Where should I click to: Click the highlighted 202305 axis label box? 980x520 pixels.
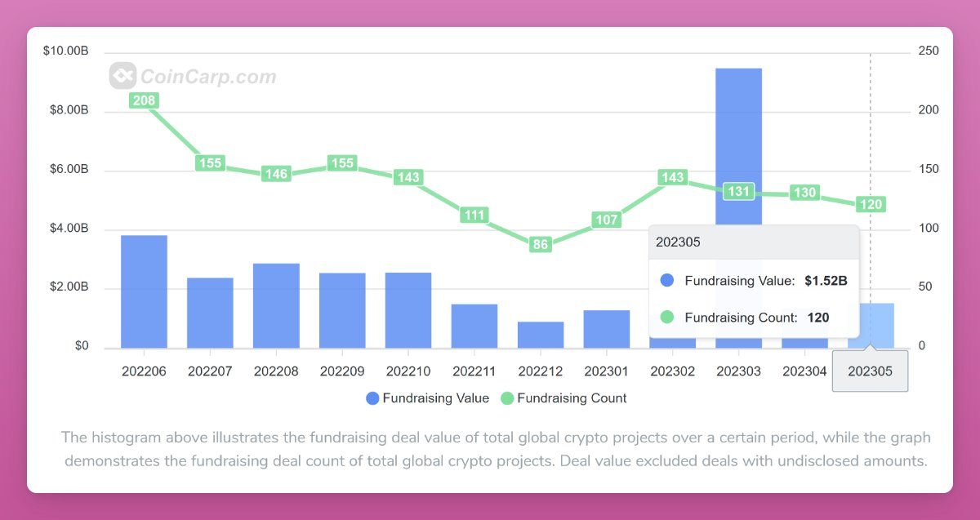pyautogui.click(x=870, y=370)
